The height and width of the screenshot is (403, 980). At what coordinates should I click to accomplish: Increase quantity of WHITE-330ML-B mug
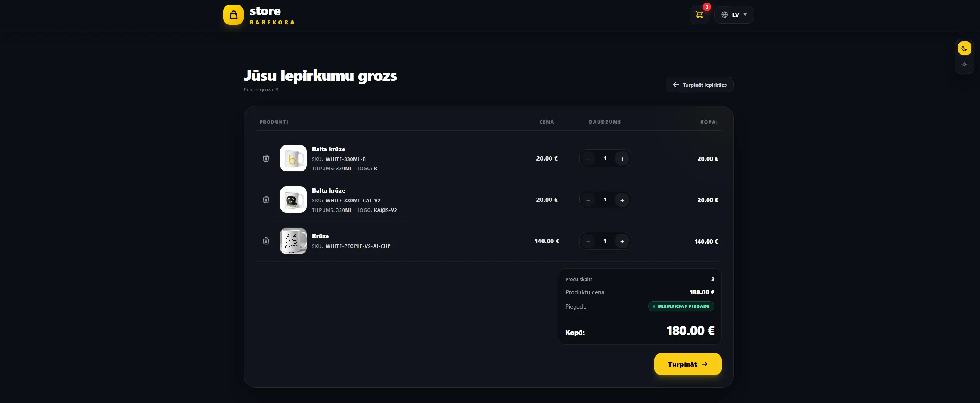(x=622, y=159)
